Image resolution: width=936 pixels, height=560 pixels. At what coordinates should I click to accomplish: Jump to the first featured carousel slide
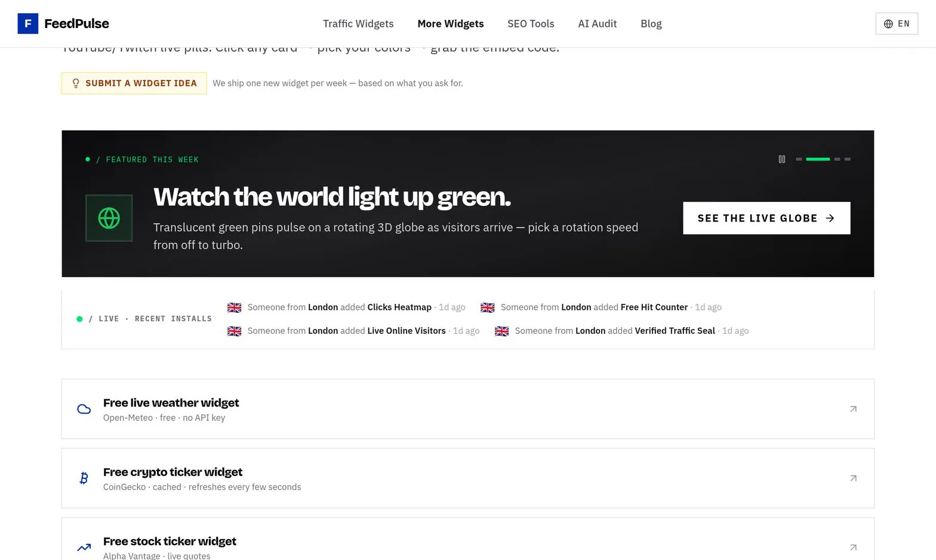click(x=799, y=159)
